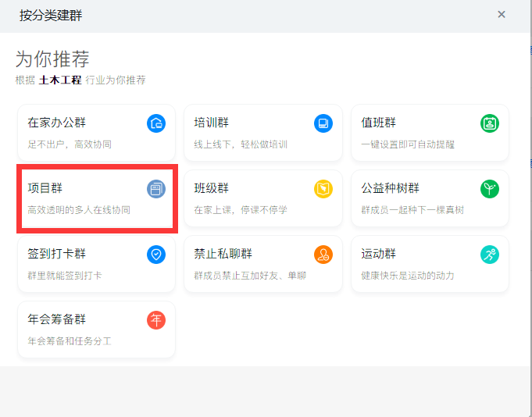
Task: Click the blue checkmark icon for 签到打卡群
Action: [156, 255]
